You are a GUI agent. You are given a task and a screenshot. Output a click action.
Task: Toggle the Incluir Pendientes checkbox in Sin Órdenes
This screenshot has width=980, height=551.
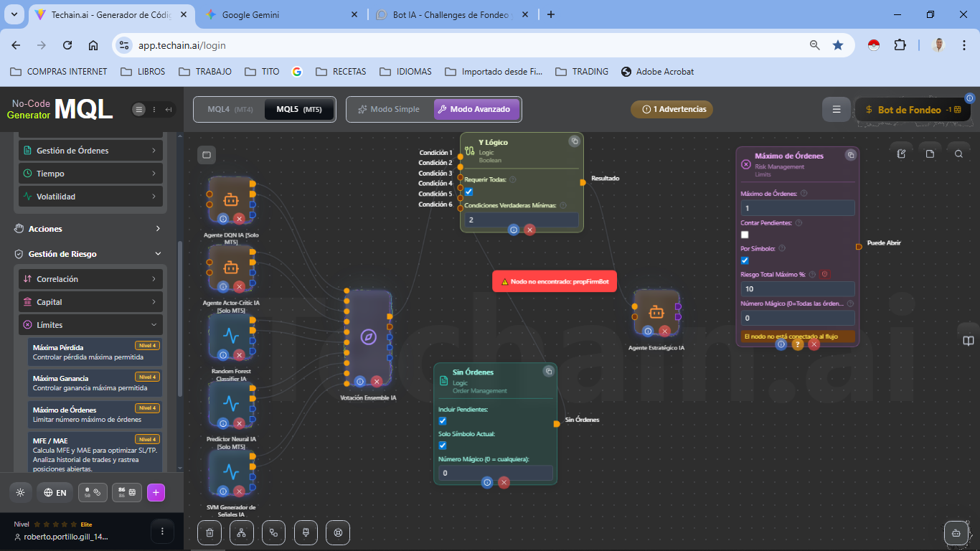(x=443, y=421)
